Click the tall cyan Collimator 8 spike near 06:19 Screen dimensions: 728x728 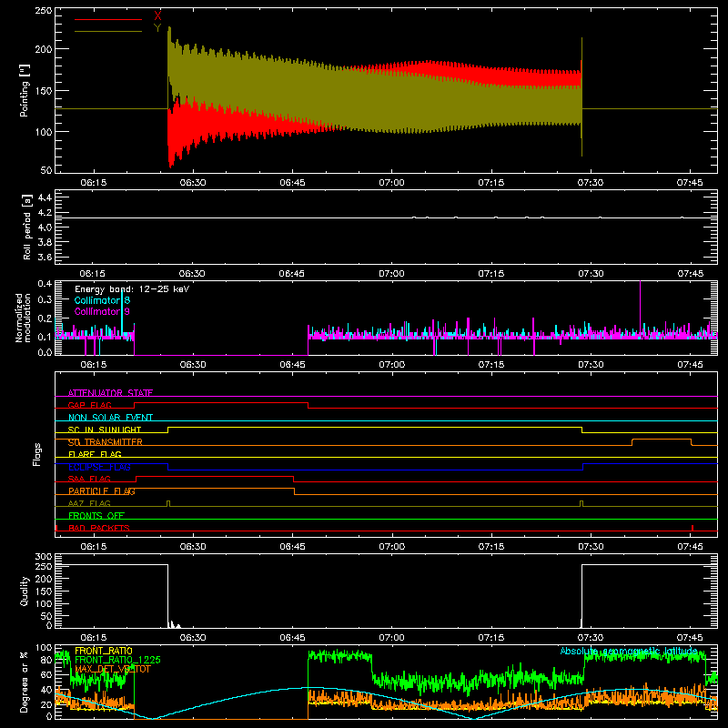point(122,311)
